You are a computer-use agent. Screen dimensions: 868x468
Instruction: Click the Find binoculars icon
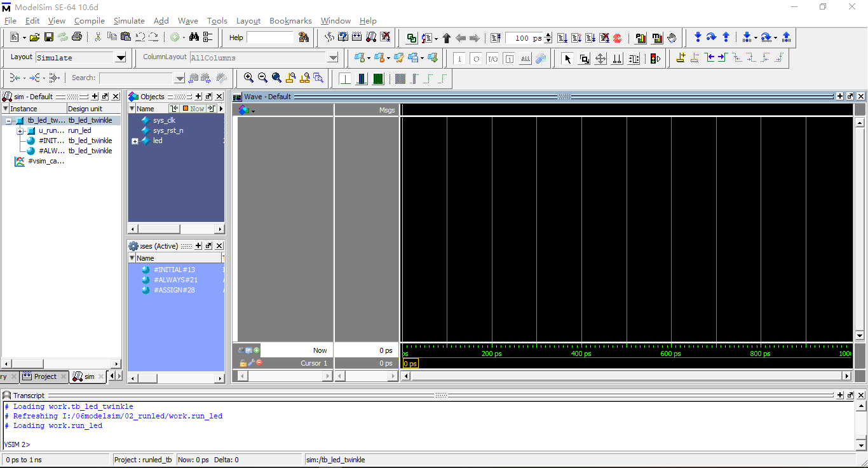tap(194, 38)
